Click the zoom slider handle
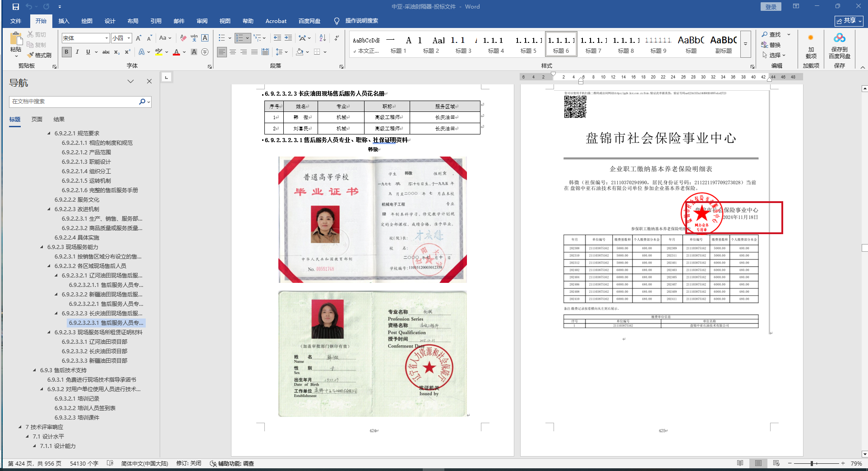This screenshot has width=868, height=471. (812, 463)
